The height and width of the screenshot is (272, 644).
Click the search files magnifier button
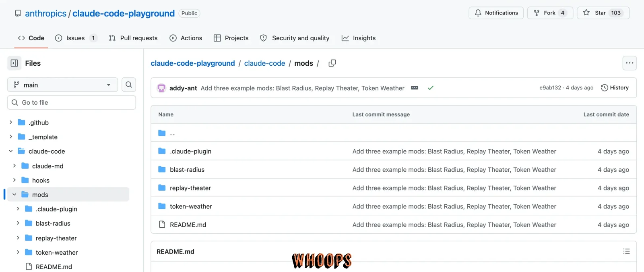pyautogui.click(x=129, y=85)
